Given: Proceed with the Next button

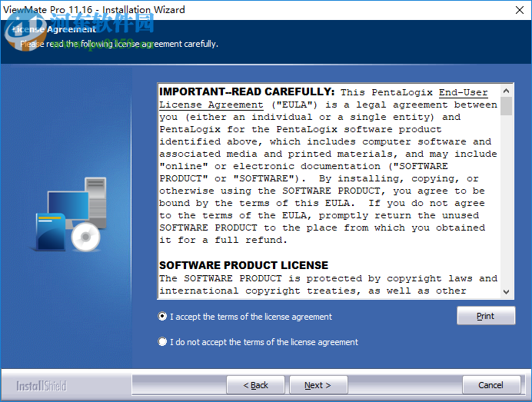Looking at the screenshot, I should pyautogui.click(x=318, y=385).
